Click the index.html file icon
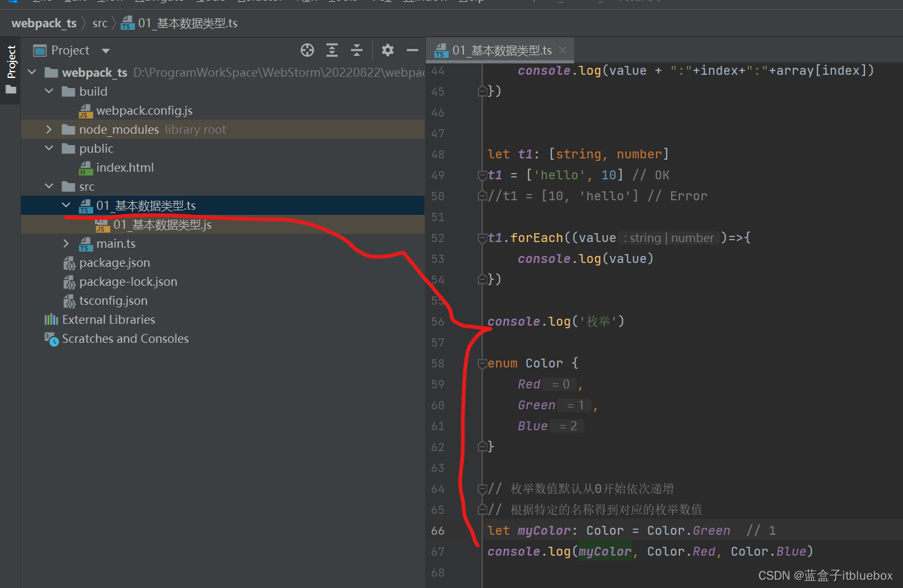This screenshot has height=588, width=903. [x=86, y=168]
